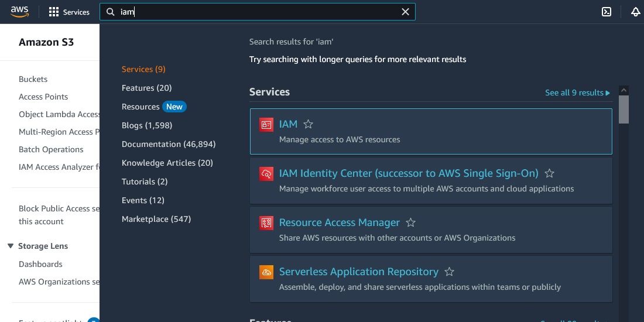This screenshot has height=322, width=644.
Task: Clear the search with the X button
Action: [x=405, y=12]
